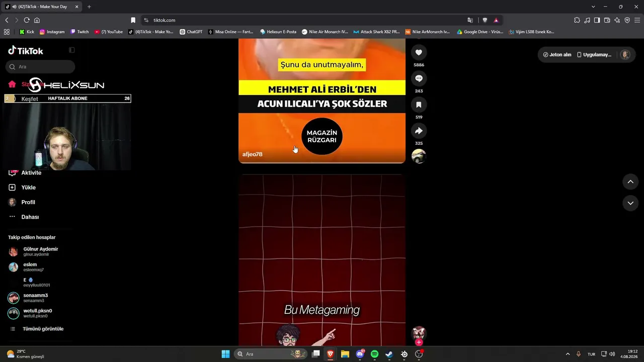This screenshot has width=644, height=362.
Task: Expand the Dahası menu
Action: tap(30, 217)
